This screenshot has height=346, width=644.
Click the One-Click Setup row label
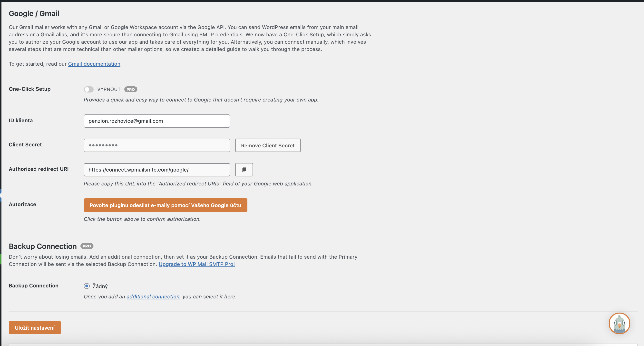[29, 89]
